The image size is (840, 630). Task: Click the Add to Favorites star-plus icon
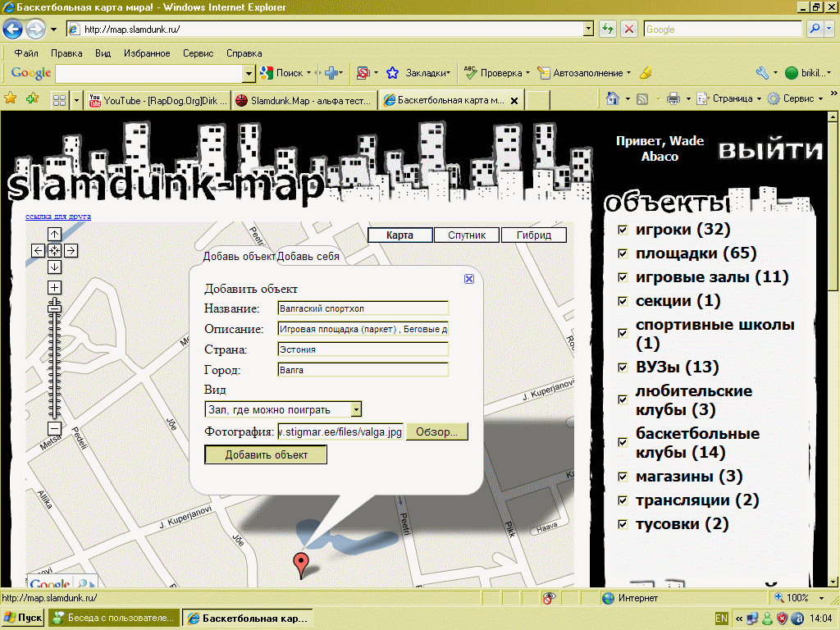(32, 98)
